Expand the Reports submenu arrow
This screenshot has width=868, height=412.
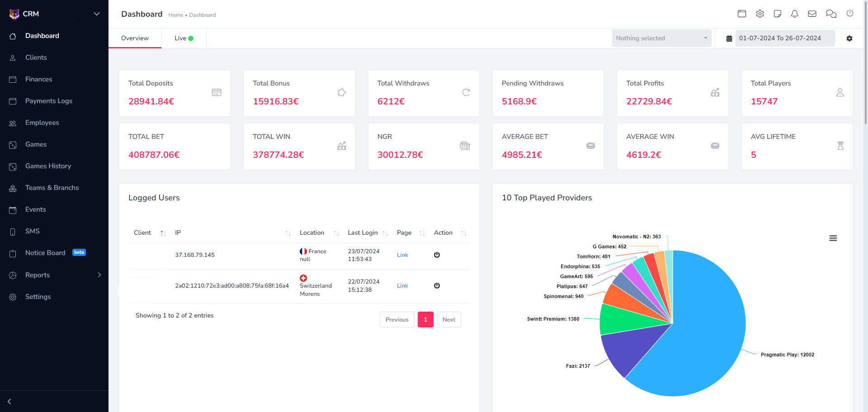point(99,275)
